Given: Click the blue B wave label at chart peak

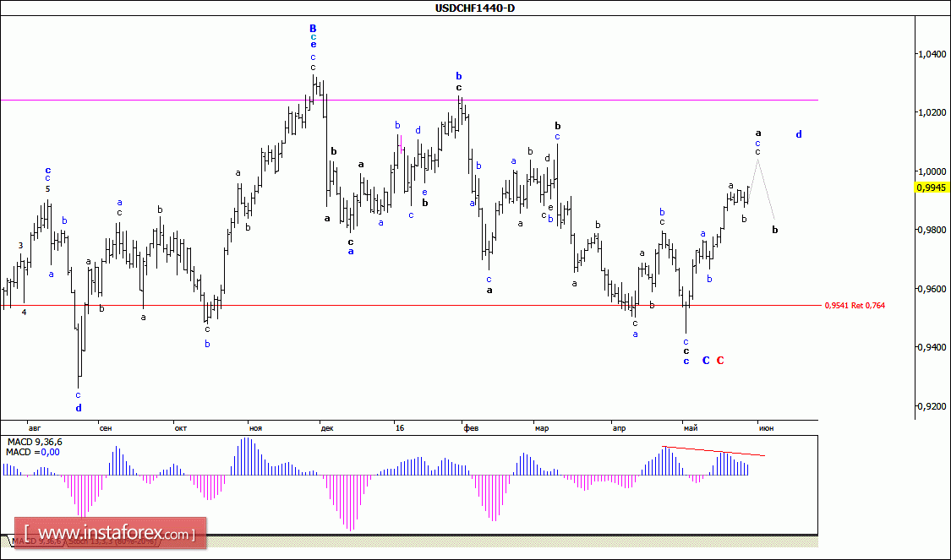Looking at the screenshot, I should 313,29.
